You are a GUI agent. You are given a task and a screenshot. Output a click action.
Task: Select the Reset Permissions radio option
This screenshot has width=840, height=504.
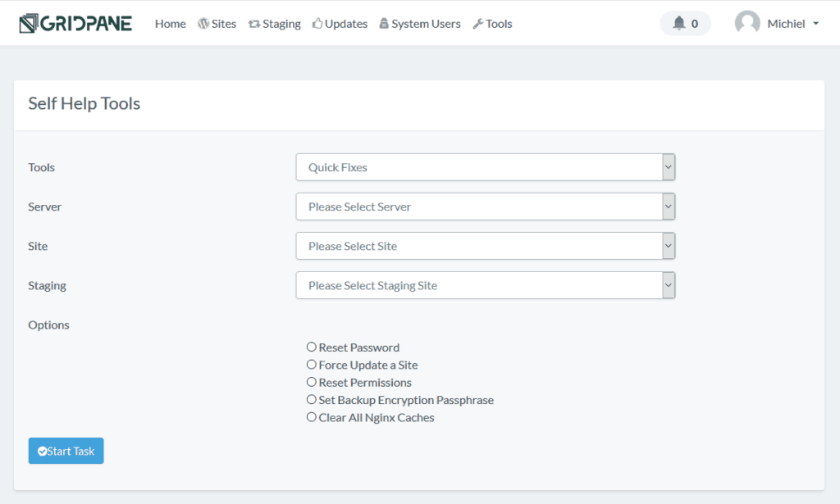(311, 382)
